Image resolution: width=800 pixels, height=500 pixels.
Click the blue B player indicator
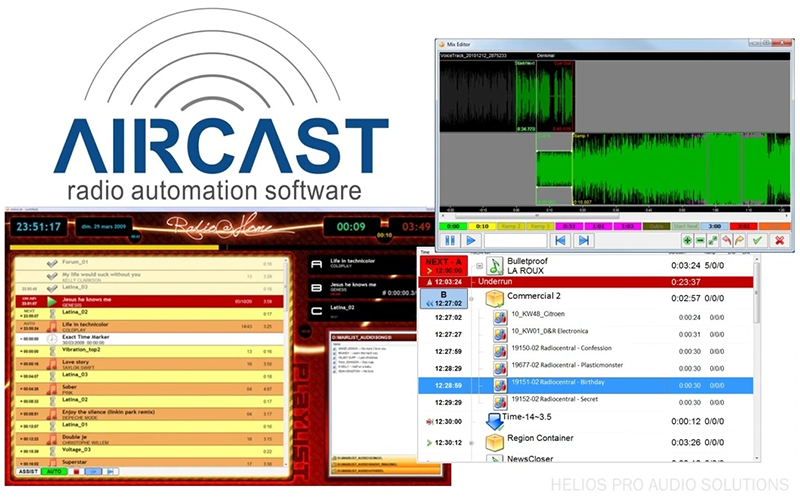[x=443, y=299]
